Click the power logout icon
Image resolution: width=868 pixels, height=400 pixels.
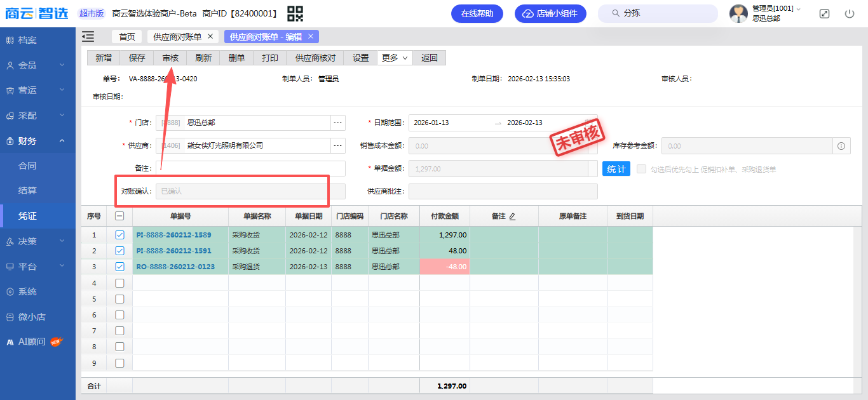[x=850, y=13]
